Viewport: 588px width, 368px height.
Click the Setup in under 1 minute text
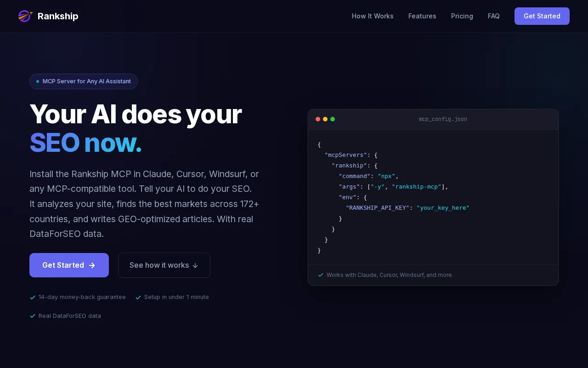point(176,297)
